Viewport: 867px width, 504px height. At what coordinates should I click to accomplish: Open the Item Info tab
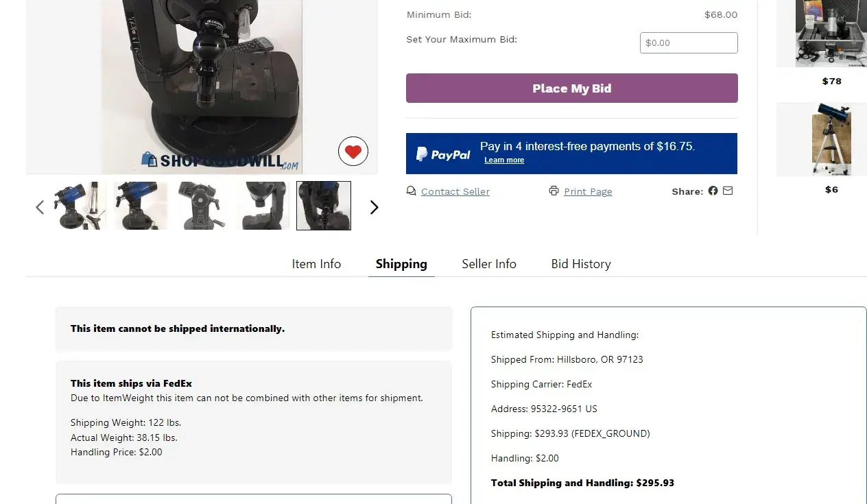316,264
